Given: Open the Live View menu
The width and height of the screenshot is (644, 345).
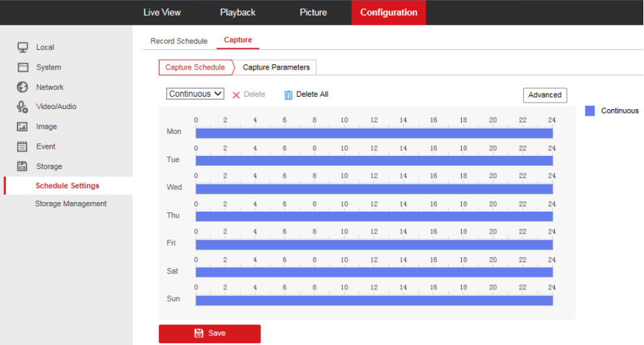Looking at the screenshot, I should [162, 12].
